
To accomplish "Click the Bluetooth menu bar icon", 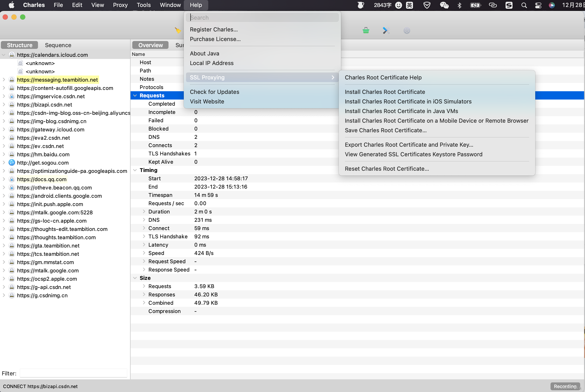I will [x=459, y=5].
